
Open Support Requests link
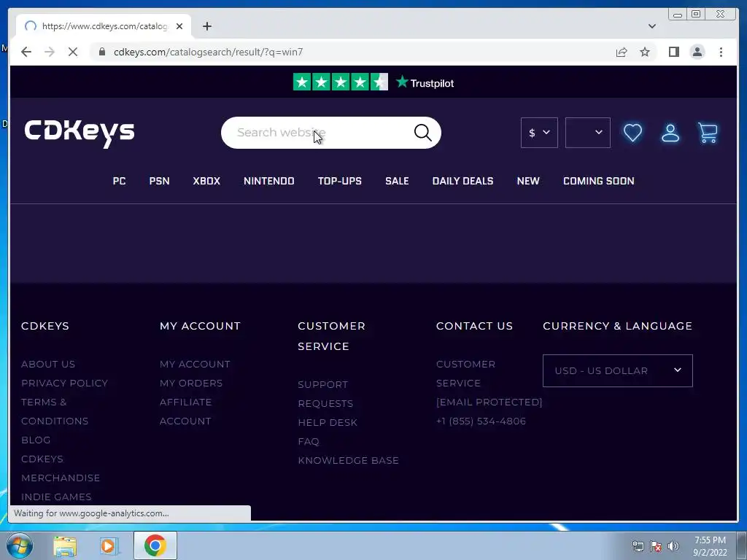click(325, 394)
